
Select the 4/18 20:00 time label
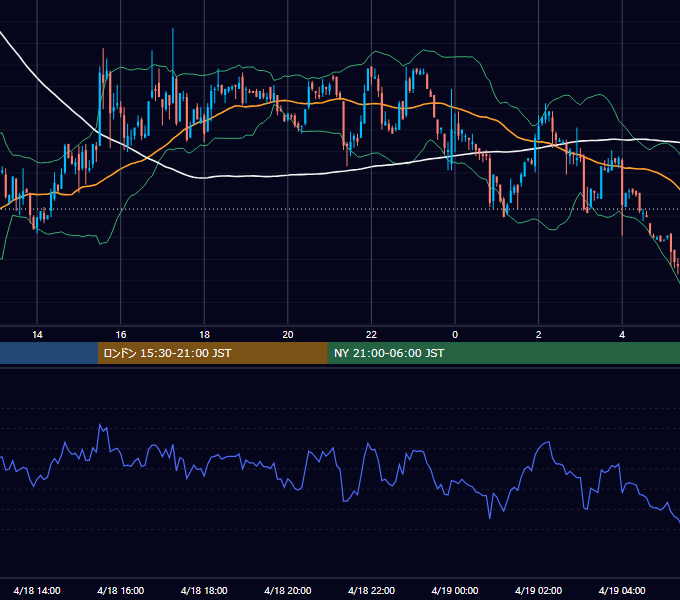tap(288, 590)
